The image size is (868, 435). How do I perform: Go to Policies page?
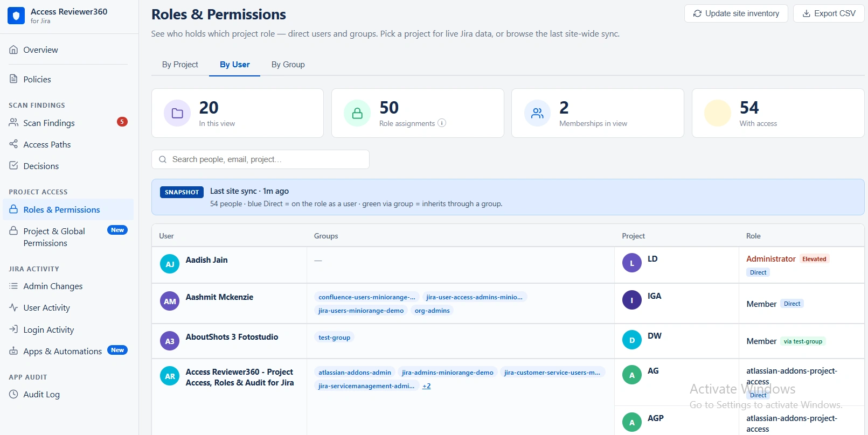(x=68, y=79)
